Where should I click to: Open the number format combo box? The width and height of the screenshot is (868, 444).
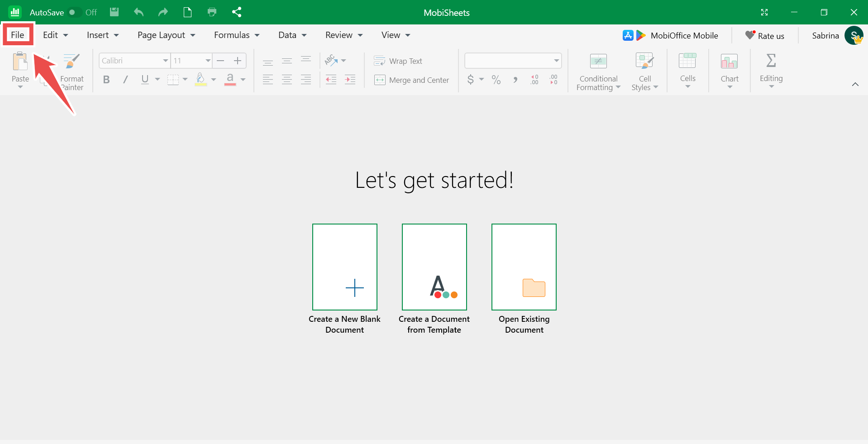point(513,61)
